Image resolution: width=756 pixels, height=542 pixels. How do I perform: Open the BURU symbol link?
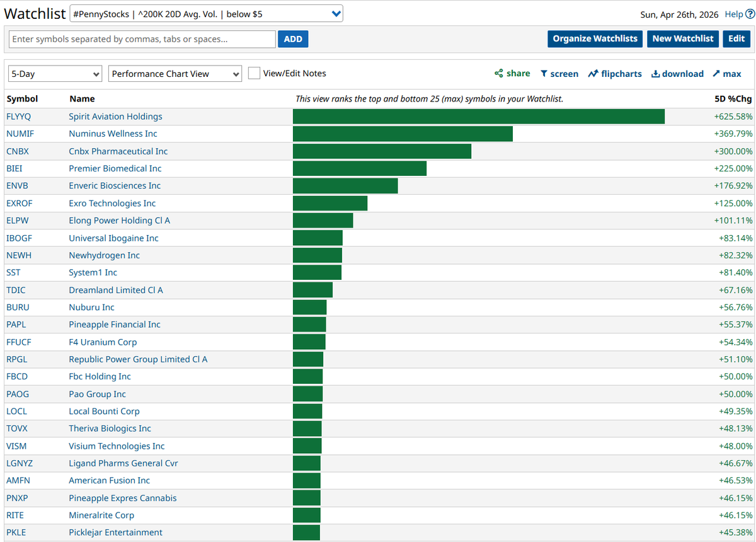coord(18,307)
